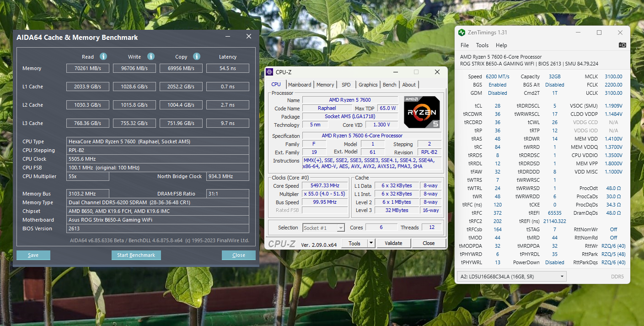The width and height of the screenshot is (644, 326).
Task: Click Save in the AIDA64 benchmark window
Action: coord(33,255)
